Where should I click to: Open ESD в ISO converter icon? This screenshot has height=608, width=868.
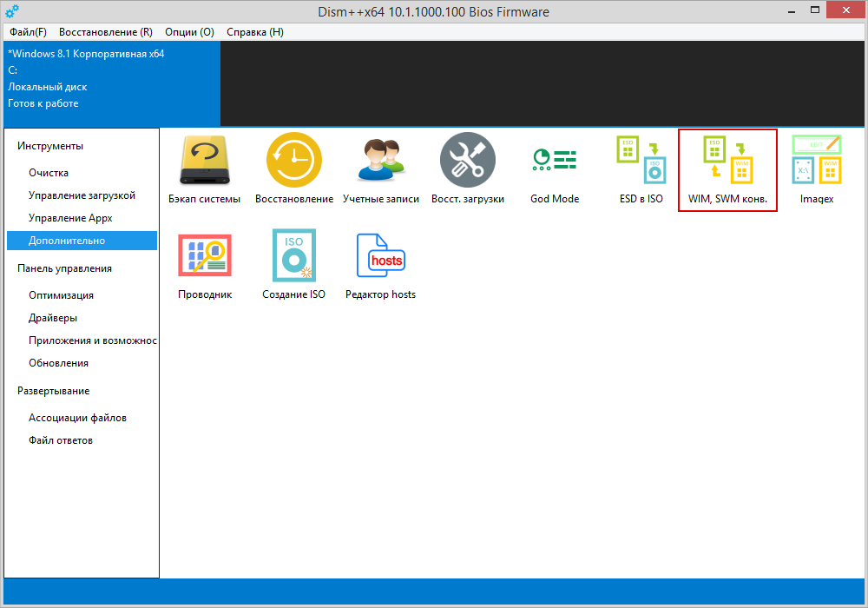coord(641,160)
